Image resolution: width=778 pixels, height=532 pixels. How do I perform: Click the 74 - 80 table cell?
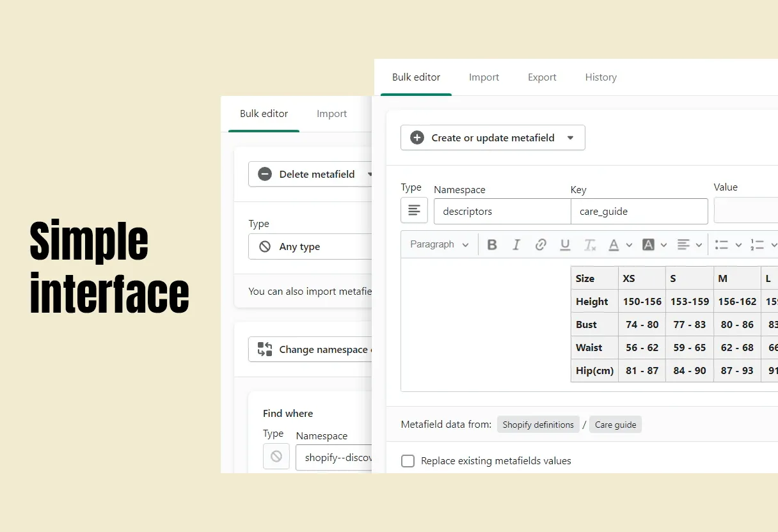(x=642, y=324)
